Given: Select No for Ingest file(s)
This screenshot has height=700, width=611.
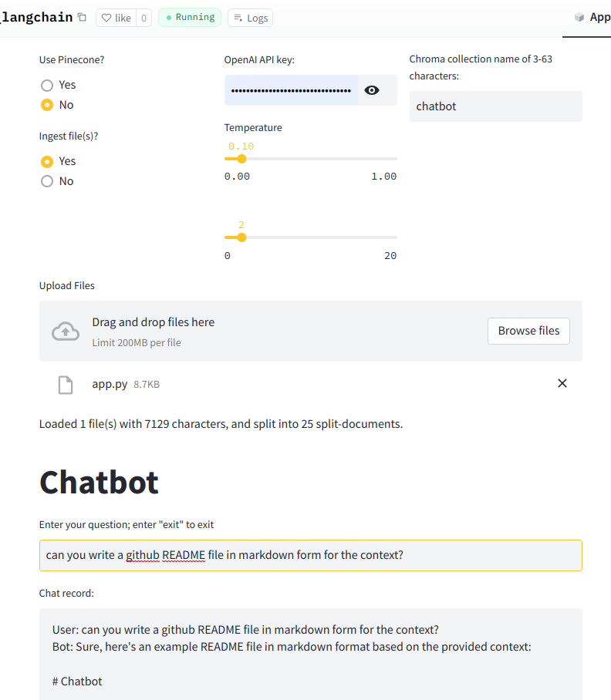Looking at the screenshot, I should point(47,181).
